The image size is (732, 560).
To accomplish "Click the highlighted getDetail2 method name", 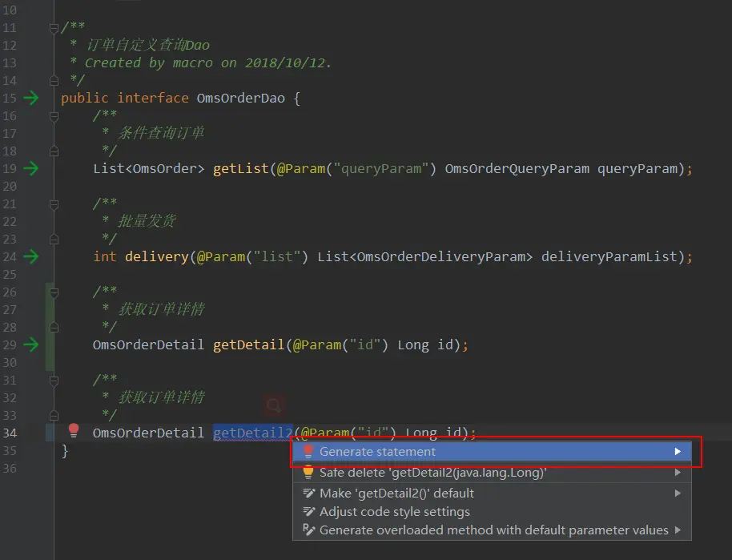I will 252,433.
